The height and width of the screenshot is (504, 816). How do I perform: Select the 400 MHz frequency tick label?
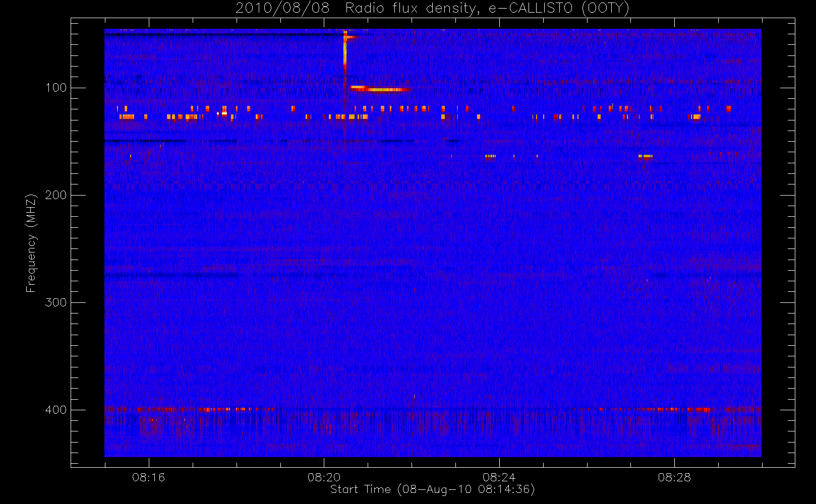55,410
